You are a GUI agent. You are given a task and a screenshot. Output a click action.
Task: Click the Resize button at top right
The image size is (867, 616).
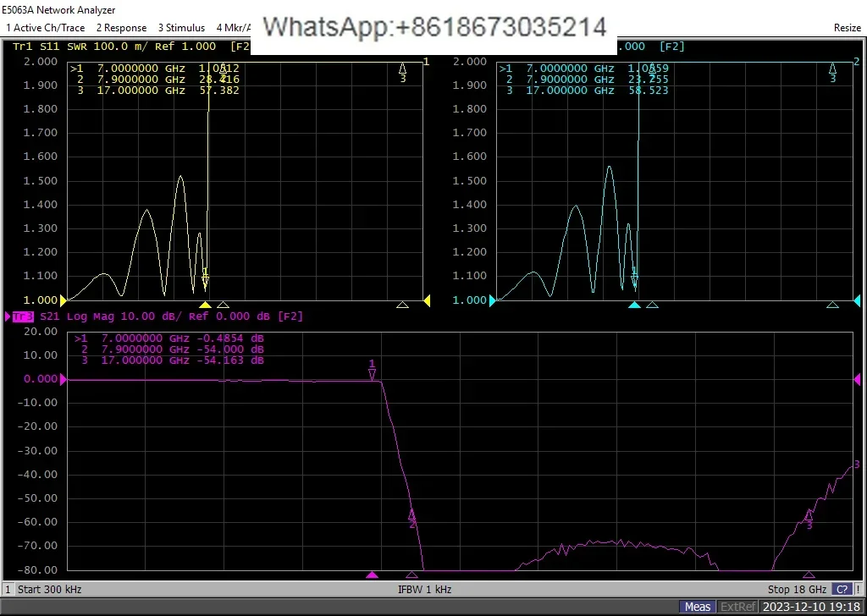(x=847, y=28)
